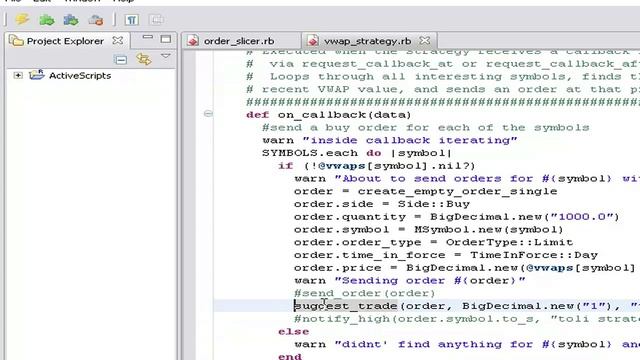Click the 'def on_callback(data)' line
Viewport: 640px width, 360px height.
tap(329, 115)
